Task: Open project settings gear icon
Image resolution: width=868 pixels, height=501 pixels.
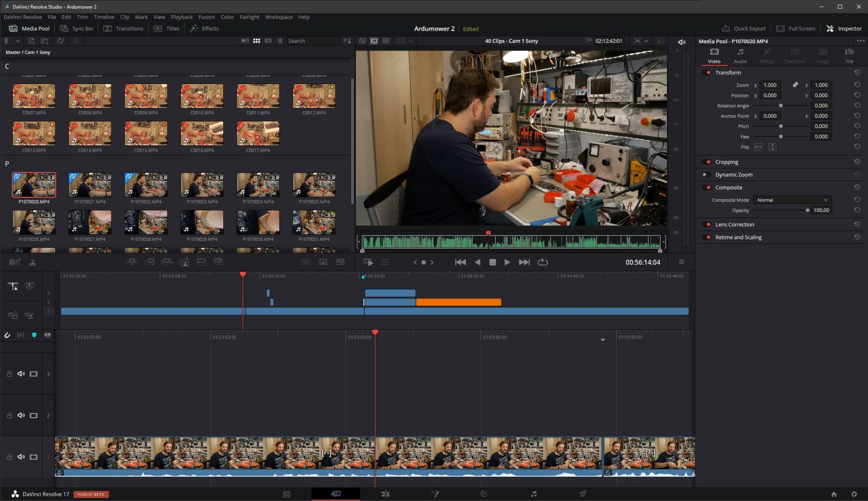Action: tap(854, 494)
